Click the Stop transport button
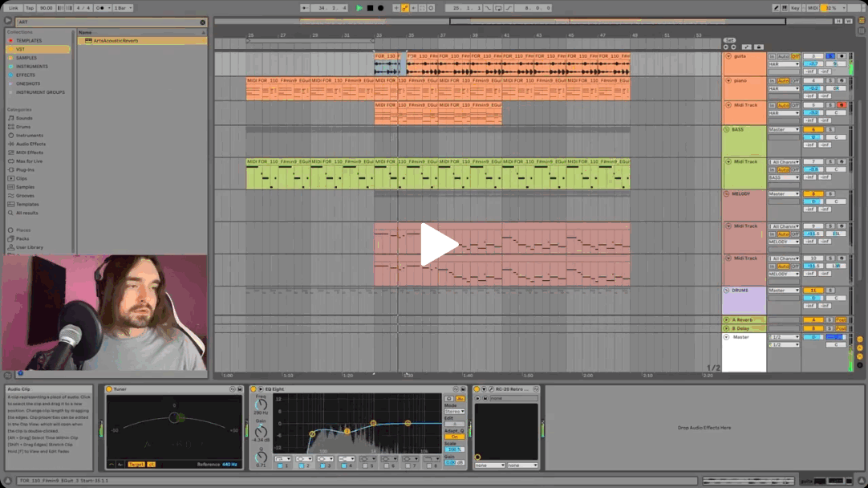Screen dimensions: 868x488 tap(370, 8)
